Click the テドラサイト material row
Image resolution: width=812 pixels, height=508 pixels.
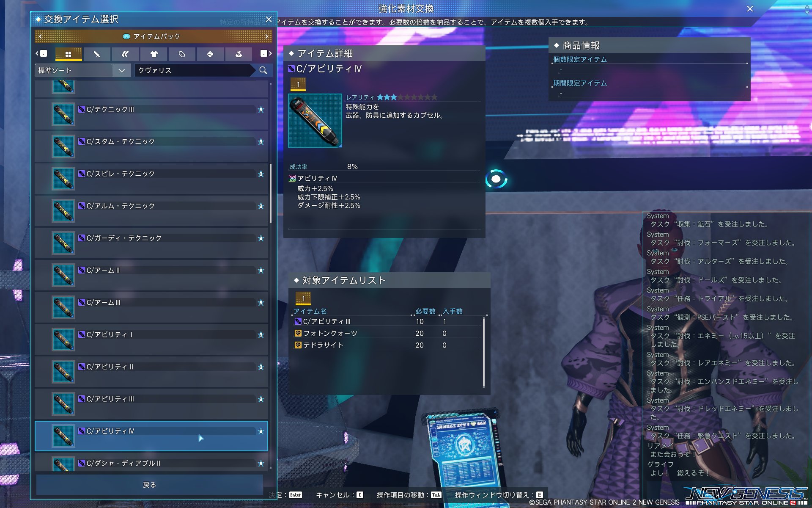pos(388,345)
